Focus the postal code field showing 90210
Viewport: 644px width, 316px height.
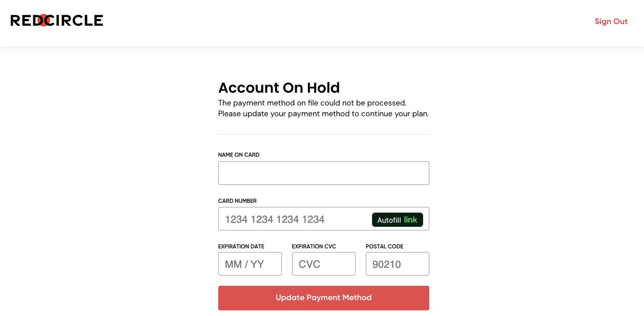click(398, 264)
